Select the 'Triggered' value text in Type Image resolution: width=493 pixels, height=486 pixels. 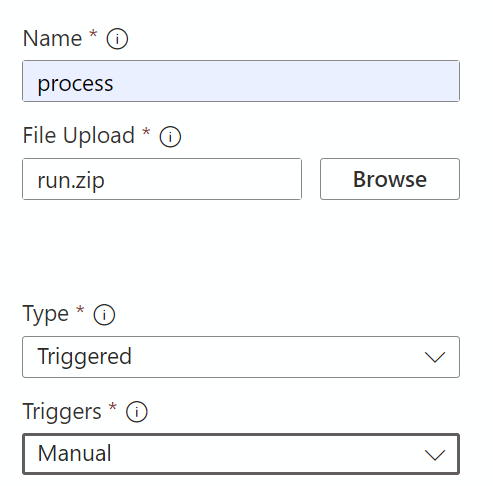pos(85,357)
